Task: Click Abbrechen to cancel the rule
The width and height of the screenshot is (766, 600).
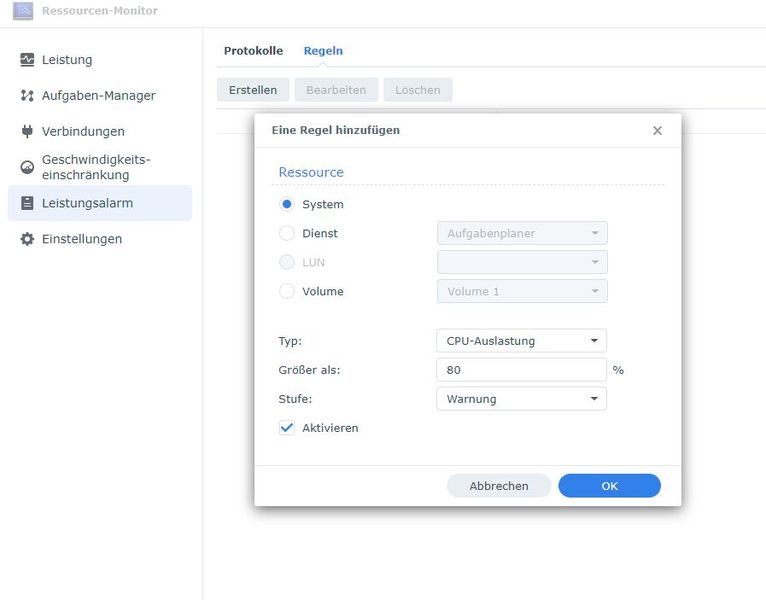Action: [x=499, y=486]
